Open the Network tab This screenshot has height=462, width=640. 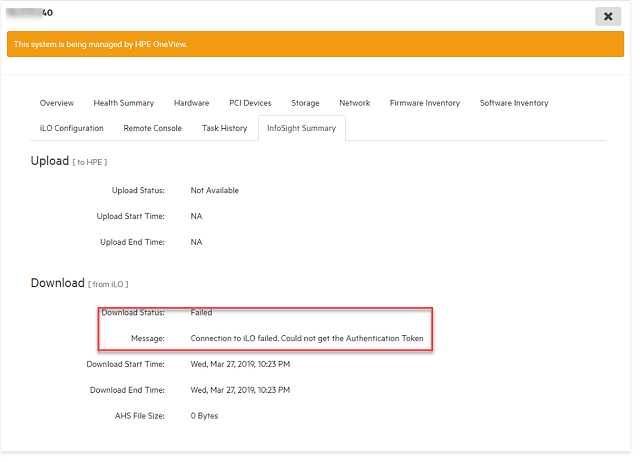pyautogui.click(x=355, y=103)
